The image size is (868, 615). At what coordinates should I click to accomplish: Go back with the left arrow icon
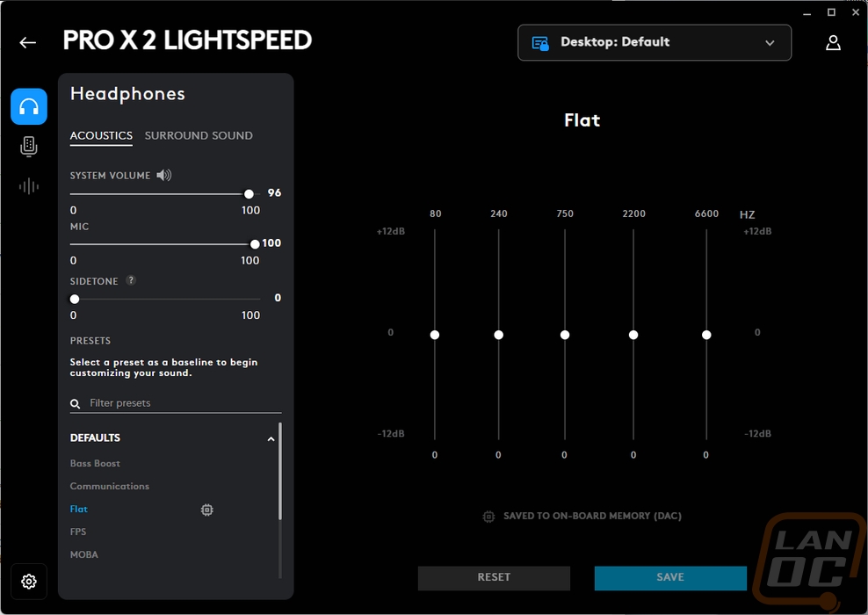coord(28,43)
